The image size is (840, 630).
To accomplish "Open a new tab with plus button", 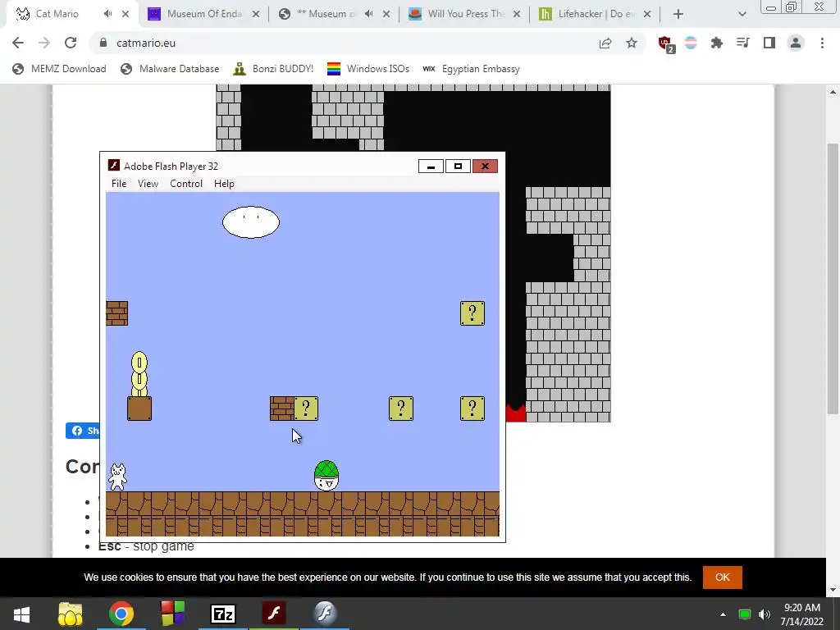I will click(678, 14).
